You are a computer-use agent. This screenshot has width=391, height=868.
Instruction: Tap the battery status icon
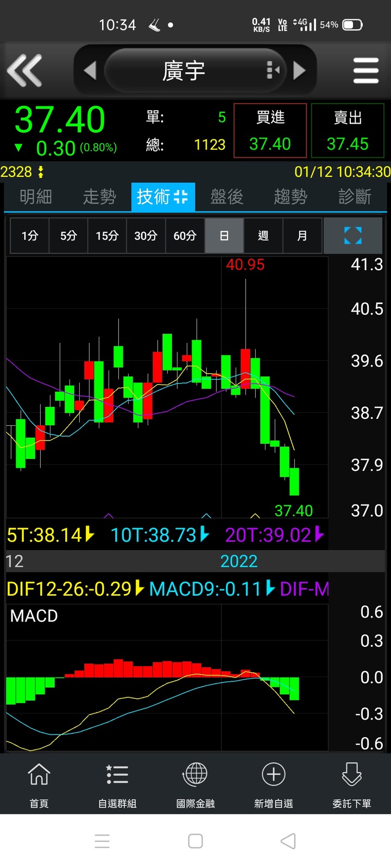pyautogui.click(x=352, y=25)
